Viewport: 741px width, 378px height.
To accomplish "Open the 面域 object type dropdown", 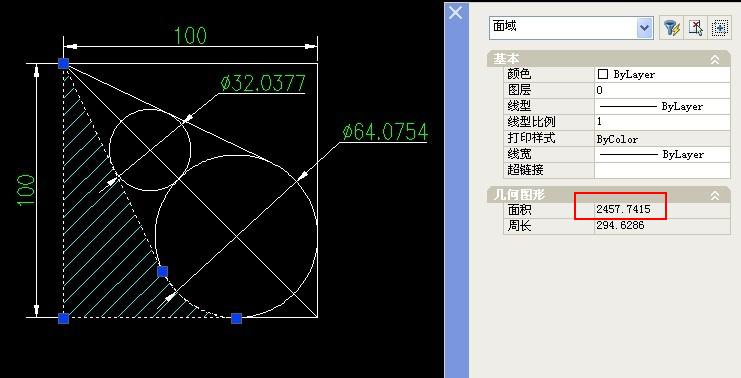I will click(x=644, y=28).
